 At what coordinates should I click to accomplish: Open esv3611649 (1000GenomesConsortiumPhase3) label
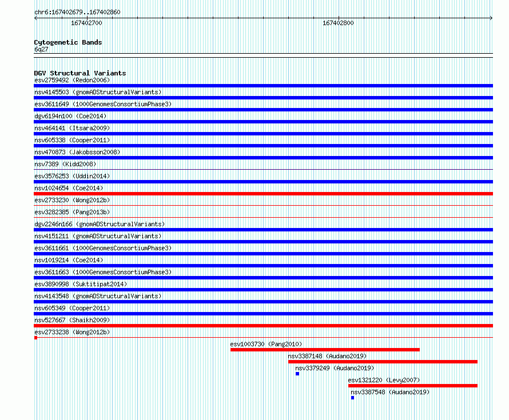click(103, 104)
